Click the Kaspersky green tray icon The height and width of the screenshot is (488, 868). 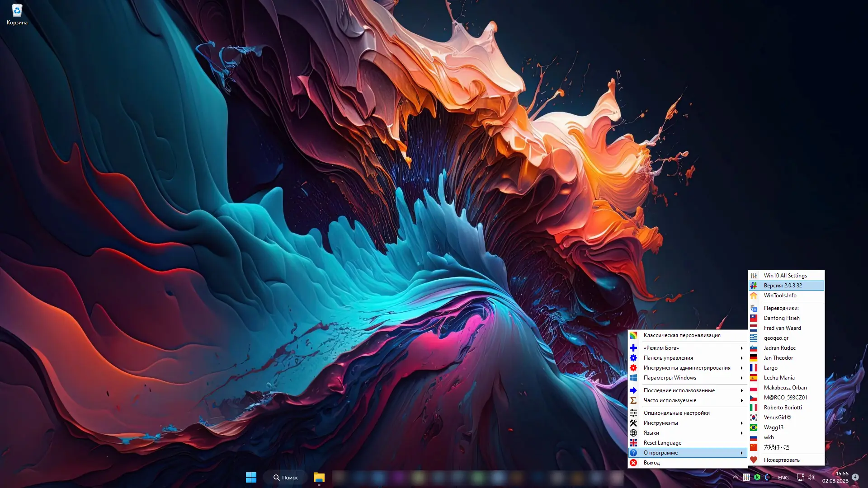point(757,477)
